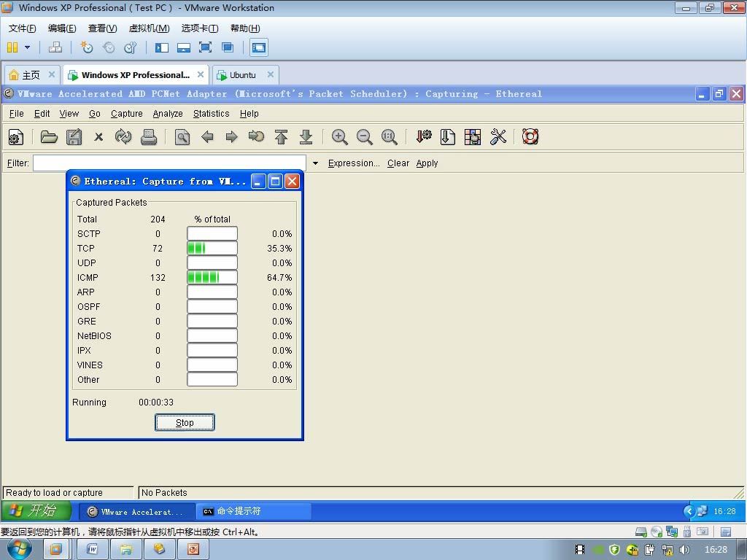The width and height of the screenshot is (747, 560).
Task: Zoom in using the plus magnifier icon
Action: 339,137
